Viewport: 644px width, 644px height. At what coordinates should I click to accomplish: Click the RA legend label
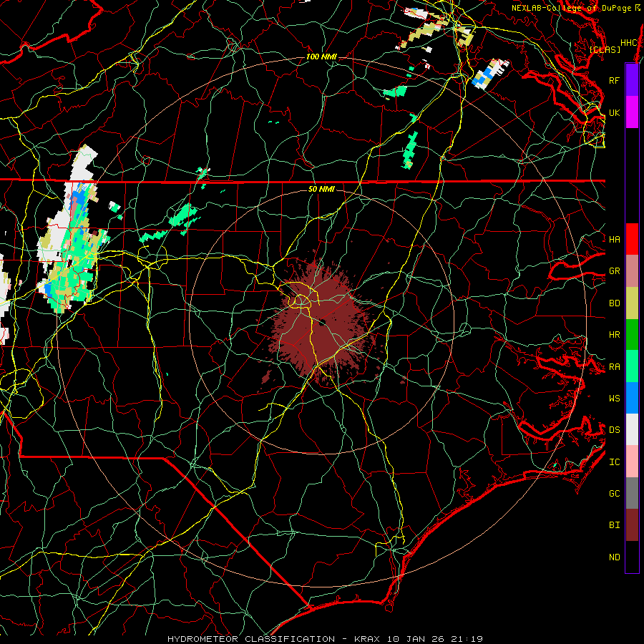click(x=614, y=366)
